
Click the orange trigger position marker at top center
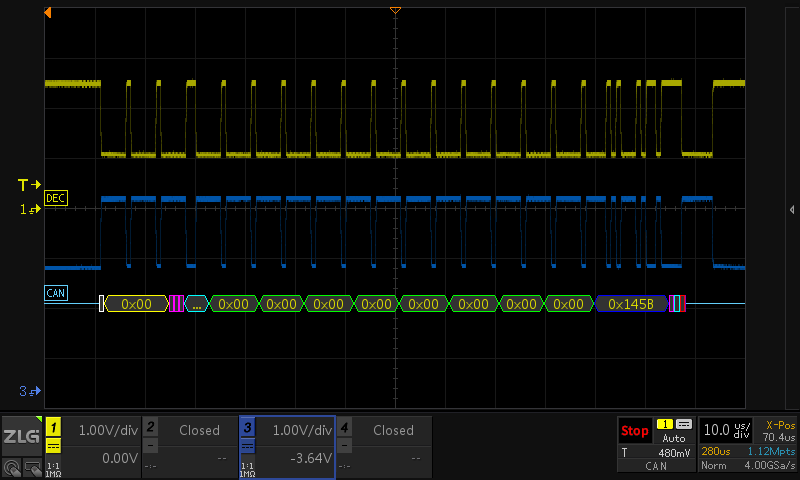(395, 9)
